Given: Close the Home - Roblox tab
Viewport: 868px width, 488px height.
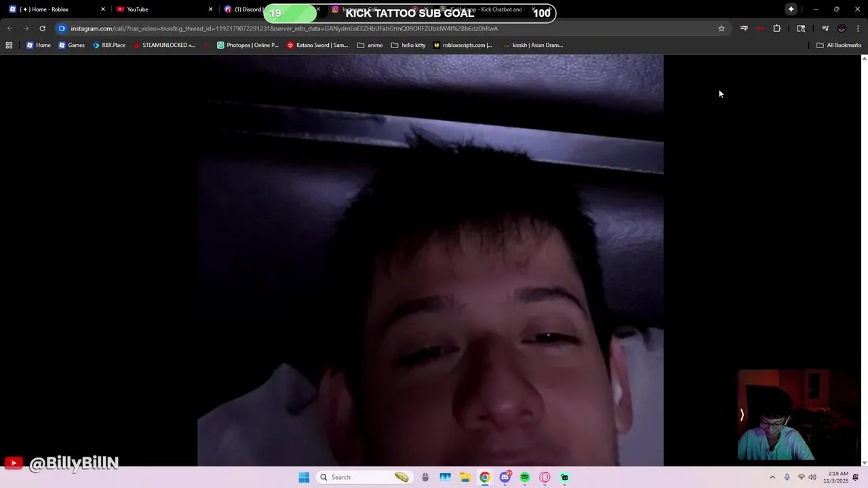Looking at the screenshot, I should point(103,9).
